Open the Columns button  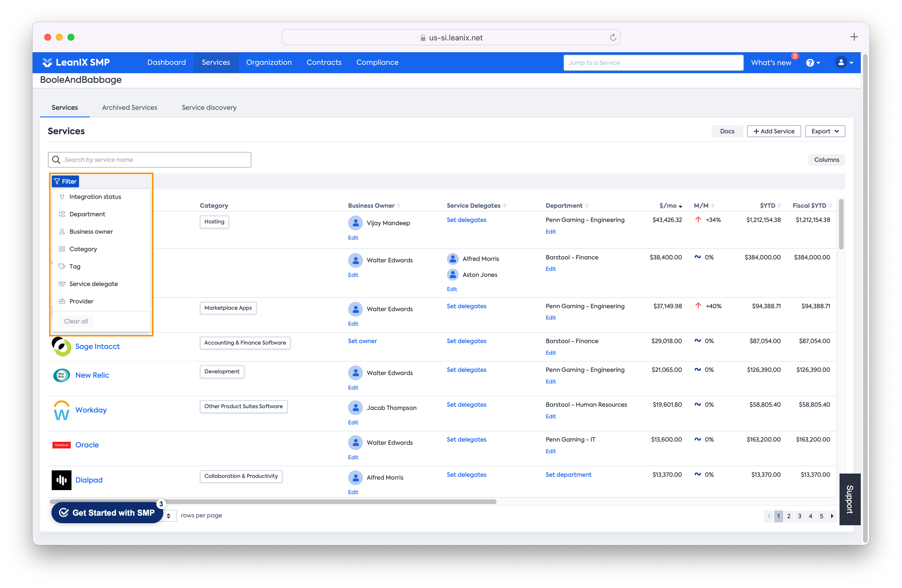click(826, 160)
